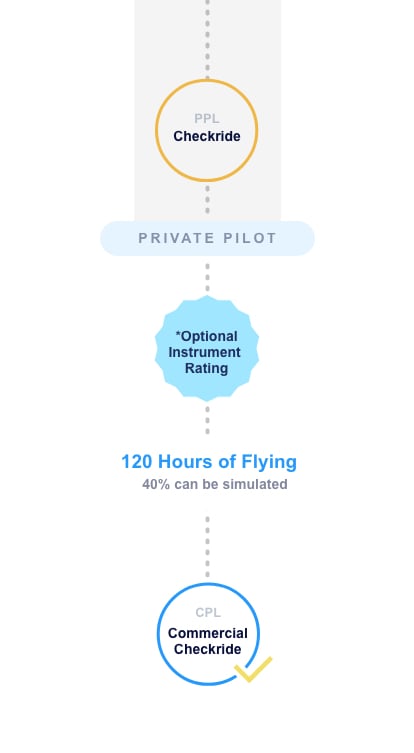
Task: Click the word Instrument in the badge
Action: pyautogui.click(x=205, y=352)
